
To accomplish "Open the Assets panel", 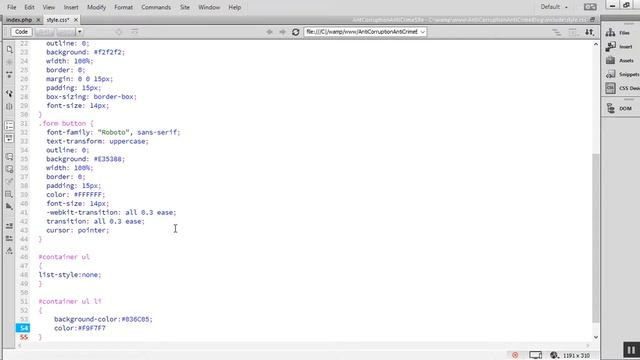I will 620,60.
